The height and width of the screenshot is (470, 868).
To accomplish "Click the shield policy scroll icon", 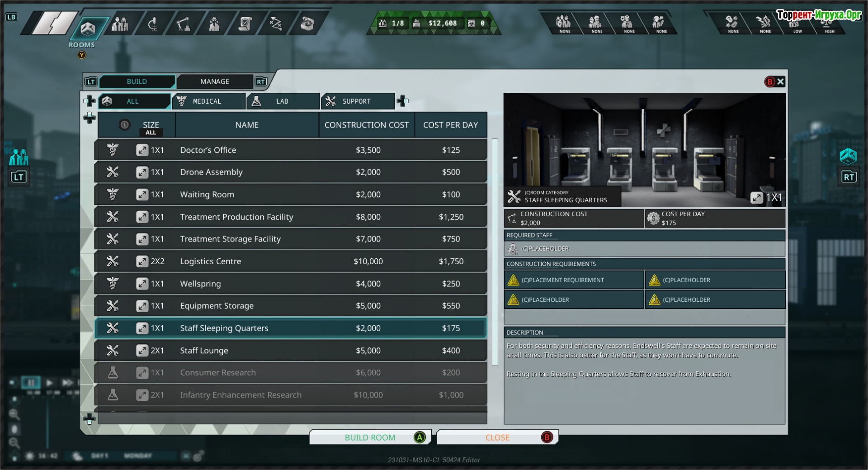I will pos(245,24).
